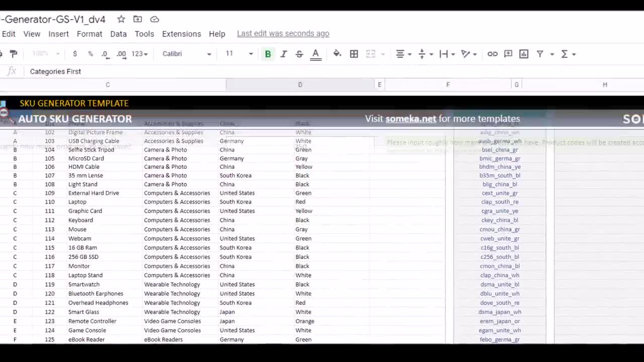Toggle strikethrough formatting
The height and width of the screenshot is (362, 644).
pos(299,54)
